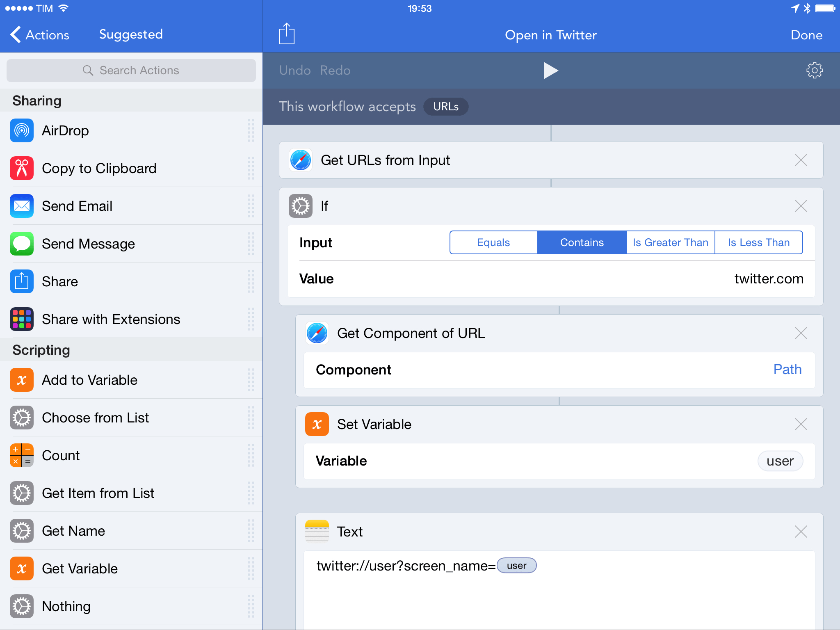Remove the Get URLs from Input action

(801, 160)
